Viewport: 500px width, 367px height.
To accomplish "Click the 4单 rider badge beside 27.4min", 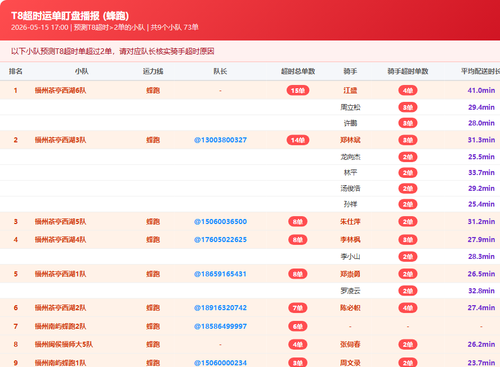I will pyautogui.click(x=408, y=308).
